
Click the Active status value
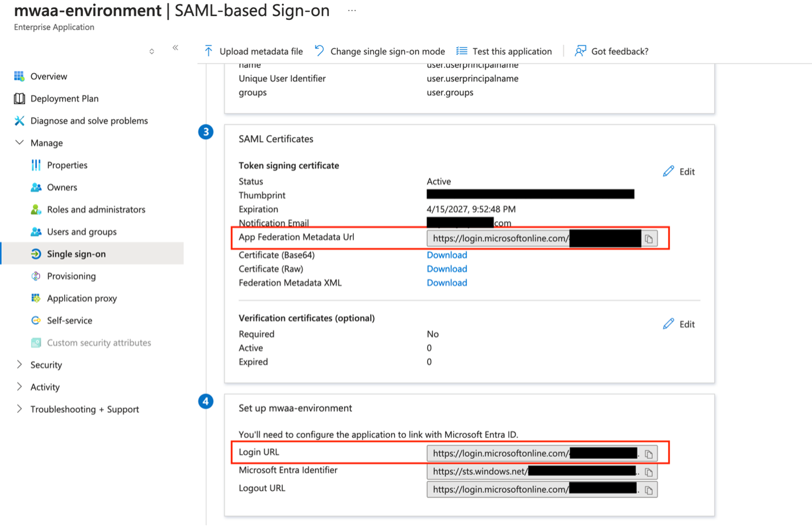click(439, 181)
